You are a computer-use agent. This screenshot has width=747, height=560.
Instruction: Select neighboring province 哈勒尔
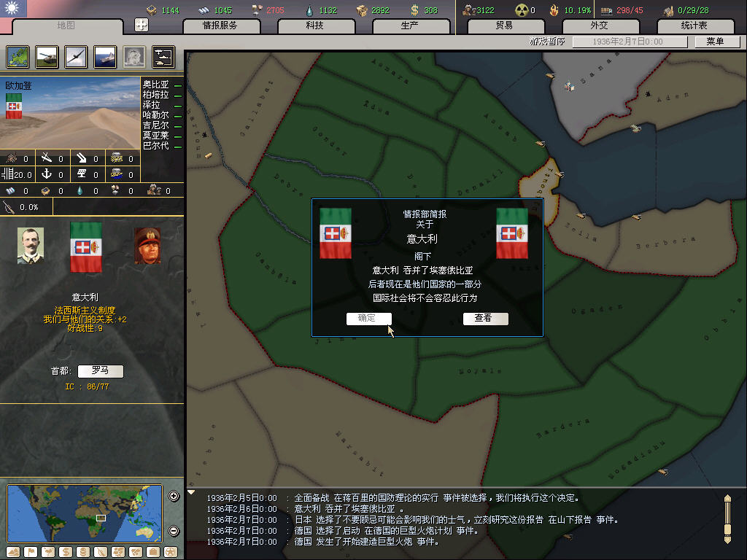point(156,114)
